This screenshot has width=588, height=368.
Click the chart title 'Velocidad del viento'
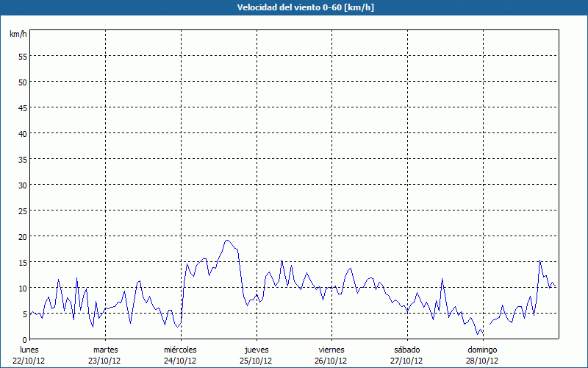[x=294, y=8]
